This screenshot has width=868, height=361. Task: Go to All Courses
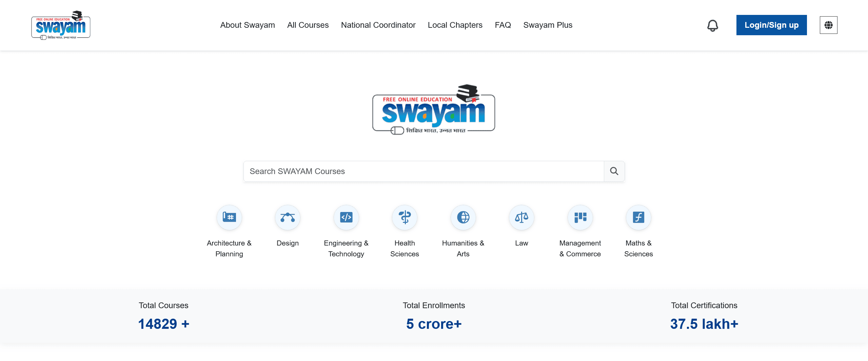pyautogui.click(x=308, y=25)
